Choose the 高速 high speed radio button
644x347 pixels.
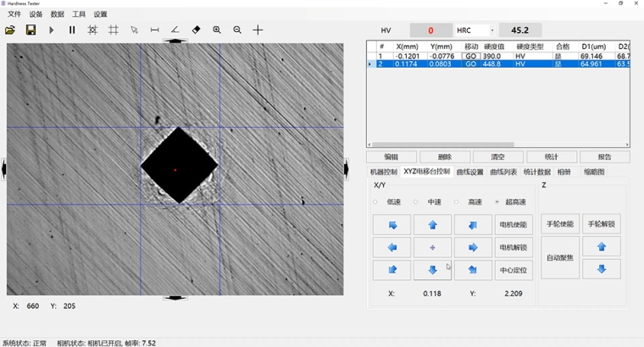[457, 202]
